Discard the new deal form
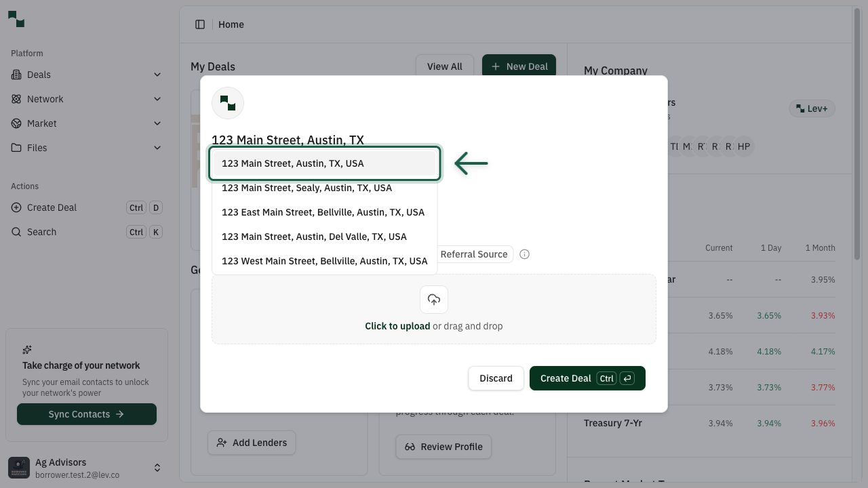868x488 pixels. pyautogui.click(x=496, y=378)
